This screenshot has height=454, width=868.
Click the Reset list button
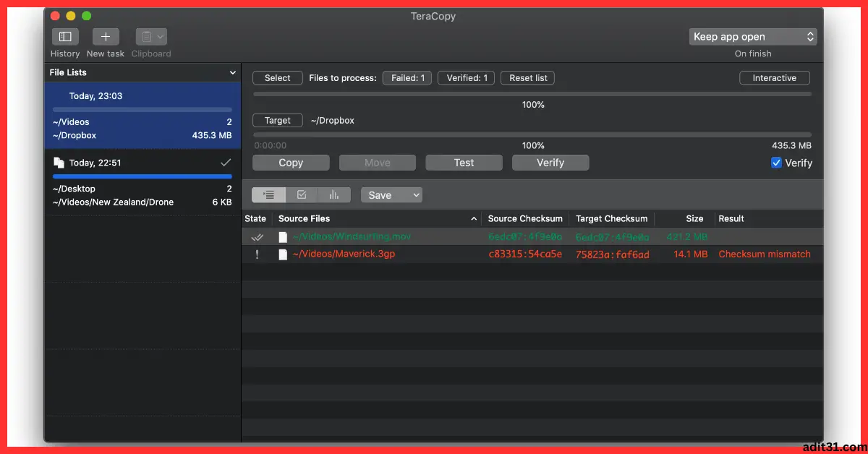(528, 78)
